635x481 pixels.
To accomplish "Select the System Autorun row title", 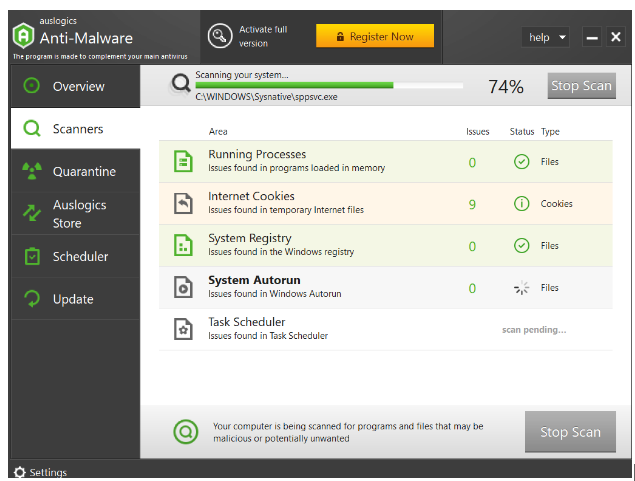I will coord(254,280).
